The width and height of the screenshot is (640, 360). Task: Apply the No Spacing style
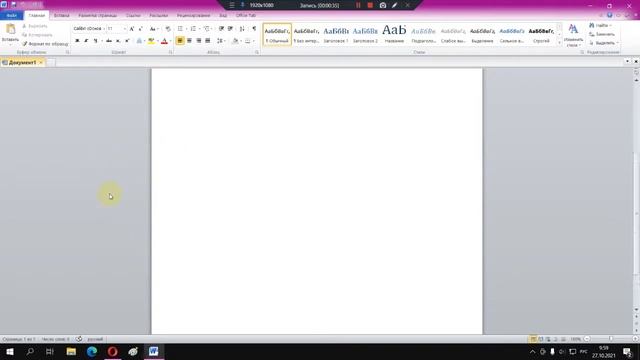point(307,34)
